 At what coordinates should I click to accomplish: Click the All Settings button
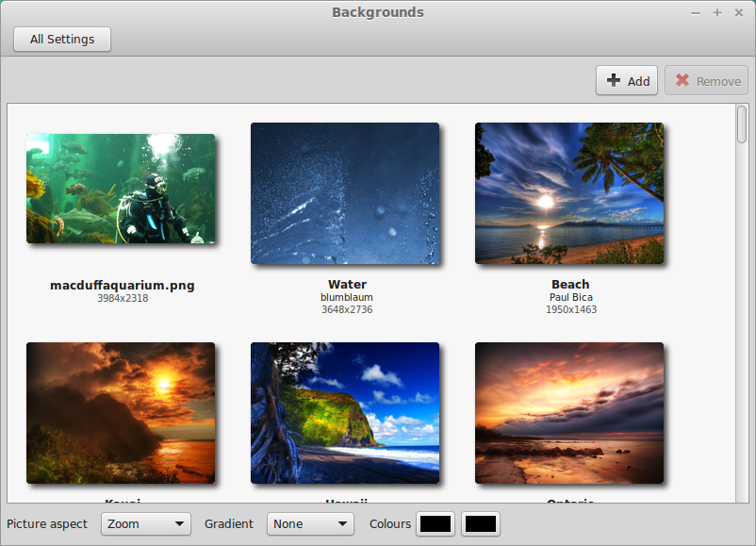click(x=62, y=39)
